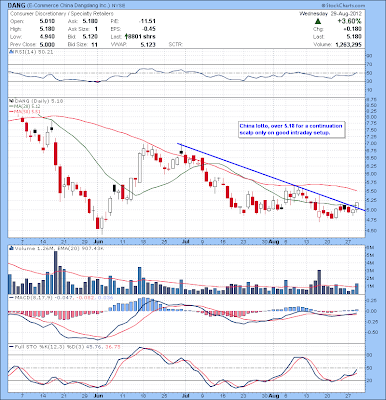Click the green arrow beside Last shares
The width and height of the screenshot is (386, 400).
click(127, 36)
